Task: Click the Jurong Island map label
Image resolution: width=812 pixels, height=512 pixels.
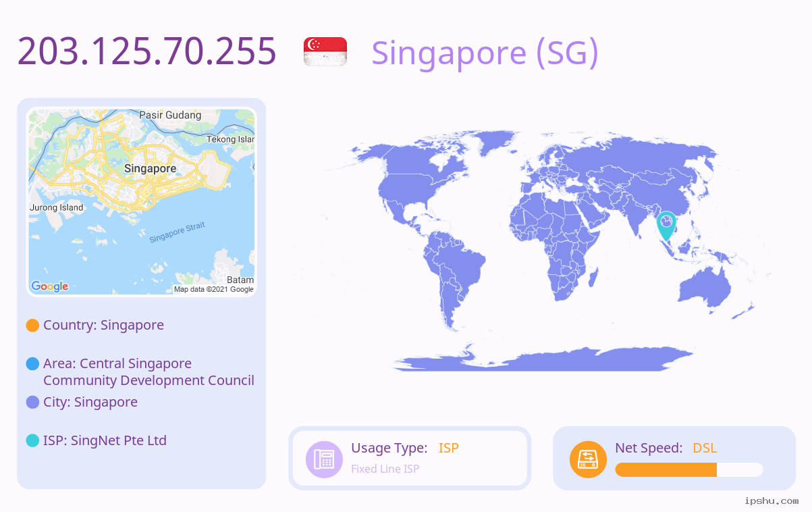Action: pos(57,207)
